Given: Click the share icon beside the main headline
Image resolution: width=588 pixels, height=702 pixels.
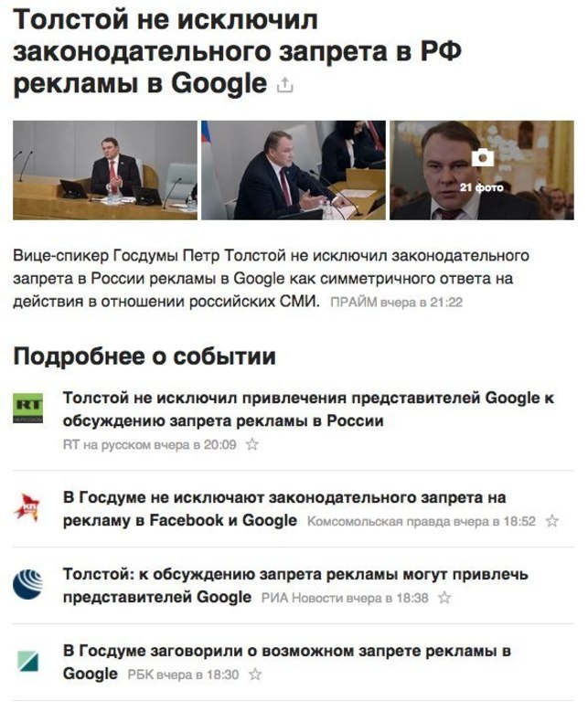Looking at the screenshot, I should tap(284, 85).
